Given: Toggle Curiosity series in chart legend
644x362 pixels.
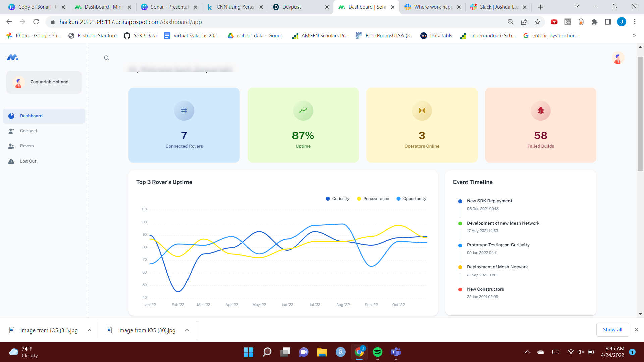Looking at the screenshot, I should [x=337, y=199].
